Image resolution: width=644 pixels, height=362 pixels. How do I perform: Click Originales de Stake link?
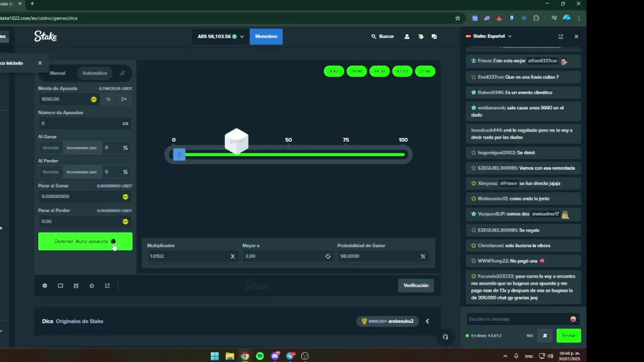(79, 321)
